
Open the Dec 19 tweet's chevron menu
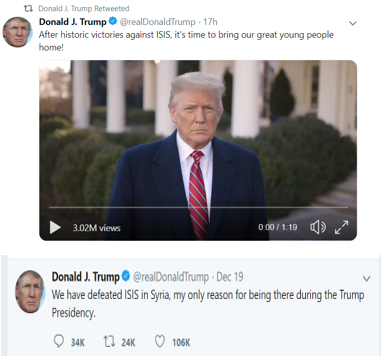pos(366,279)
